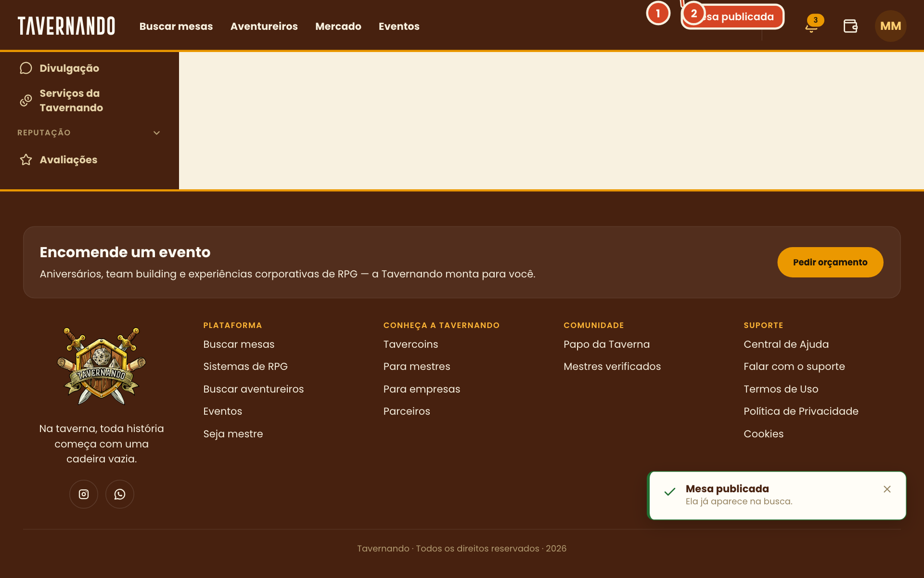924x578 pixels.
Task: Open footer link Política de Privacidade
Action: 801,411
